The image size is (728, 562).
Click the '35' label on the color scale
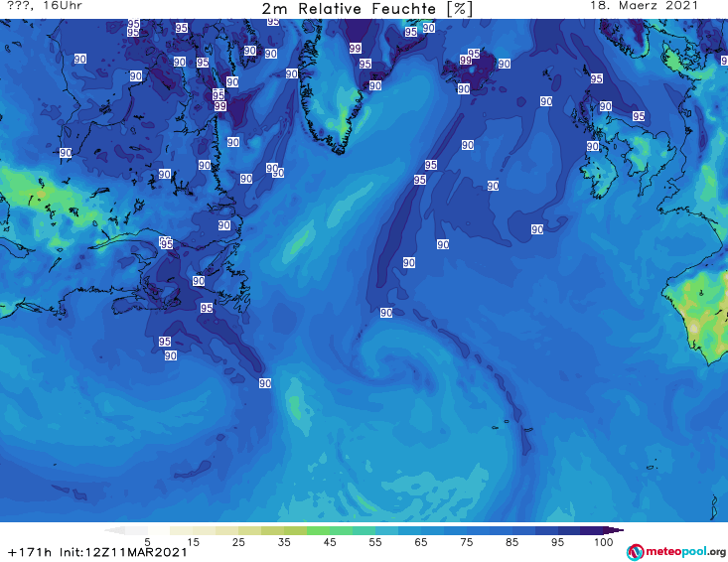(284, 542)
